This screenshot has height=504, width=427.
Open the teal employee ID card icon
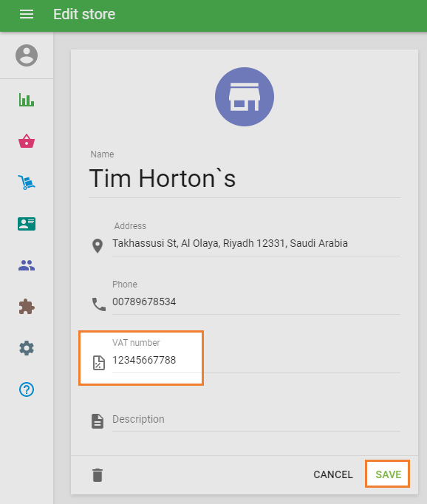[x=27, y=224]
